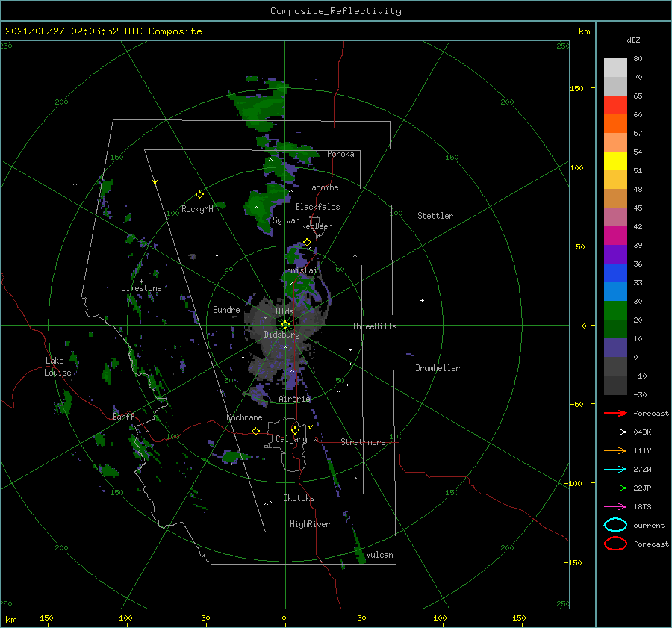Click the Olds city label
This screenshot has width=672, height=628.
pos(284,311)
